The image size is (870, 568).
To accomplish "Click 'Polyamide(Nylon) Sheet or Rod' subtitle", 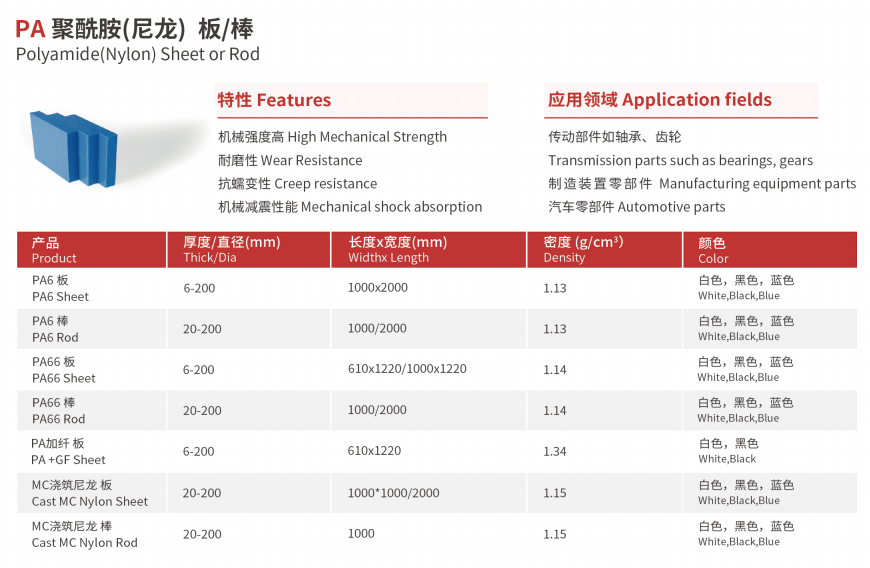I will tap(138, 54).
